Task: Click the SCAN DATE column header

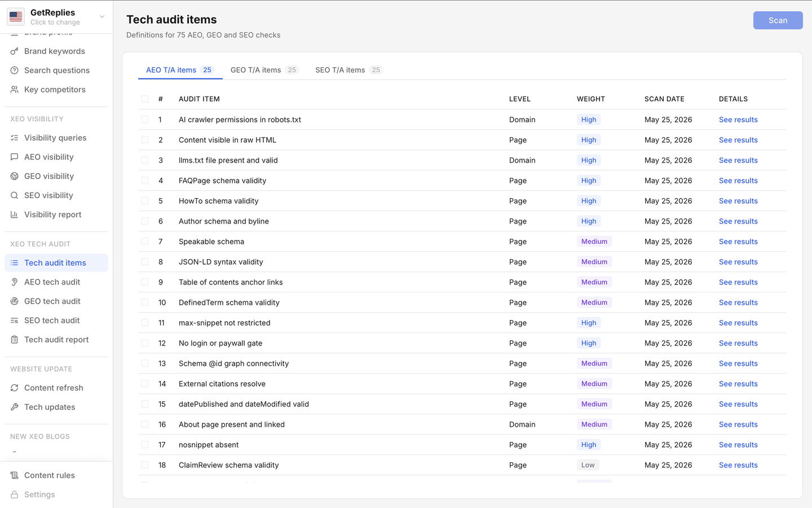Action: tap(664, 99)
